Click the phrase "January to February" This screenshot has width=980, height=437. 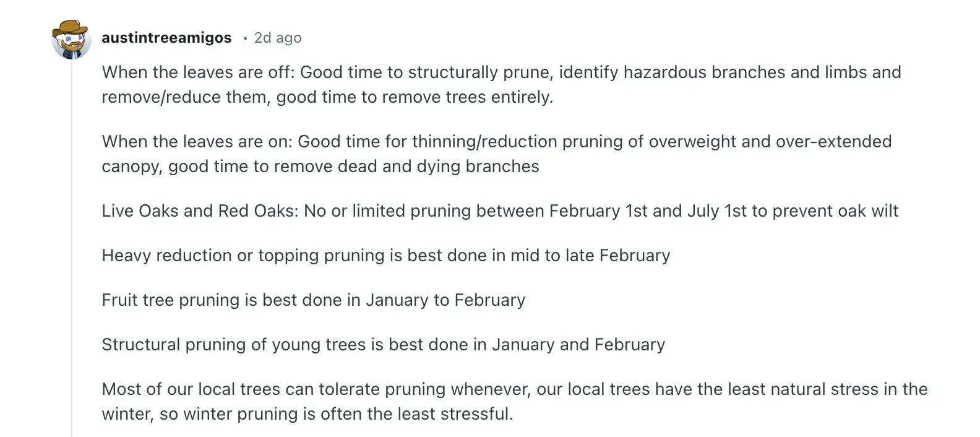tap(445, 300)
